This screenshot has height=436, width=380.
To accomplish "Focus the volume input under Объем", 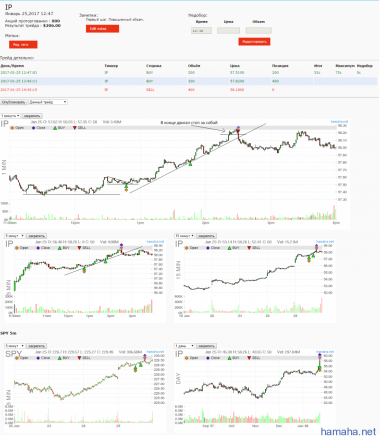I will click(x=259, y=31).
